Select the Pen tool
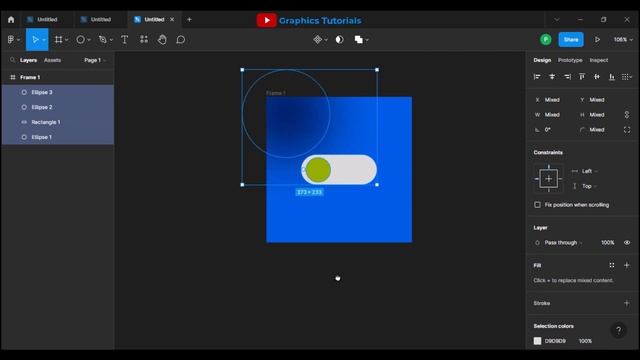 (102, 40)
